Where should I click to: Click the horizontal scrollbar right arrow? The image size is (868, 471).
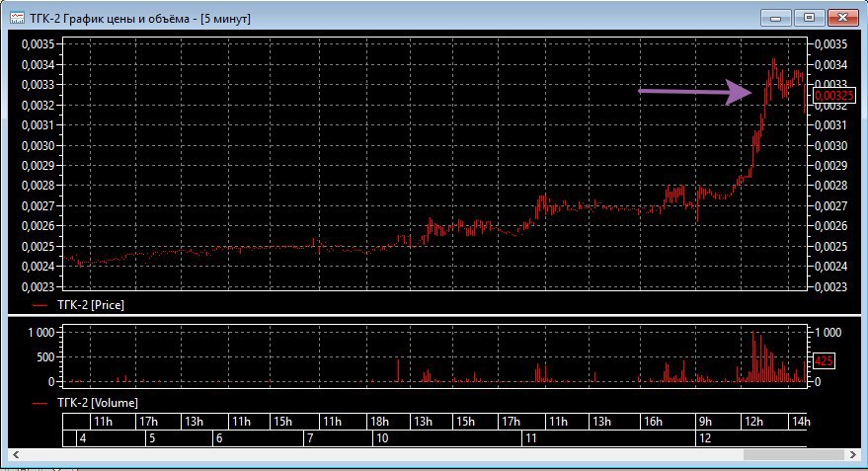(853, 454)
